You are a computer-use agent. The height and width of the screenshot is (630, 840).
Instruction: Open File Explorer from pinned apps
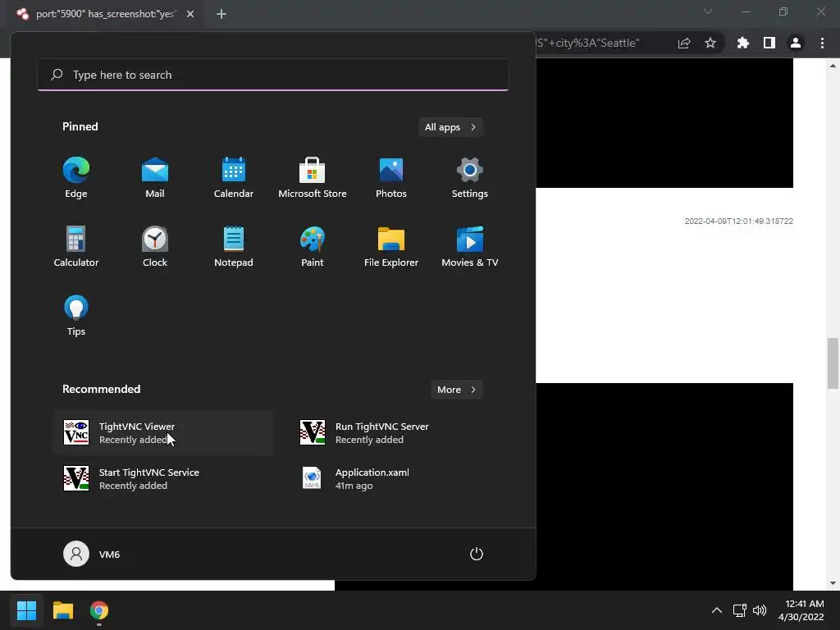pyautogui.click(x=391, y=247)
